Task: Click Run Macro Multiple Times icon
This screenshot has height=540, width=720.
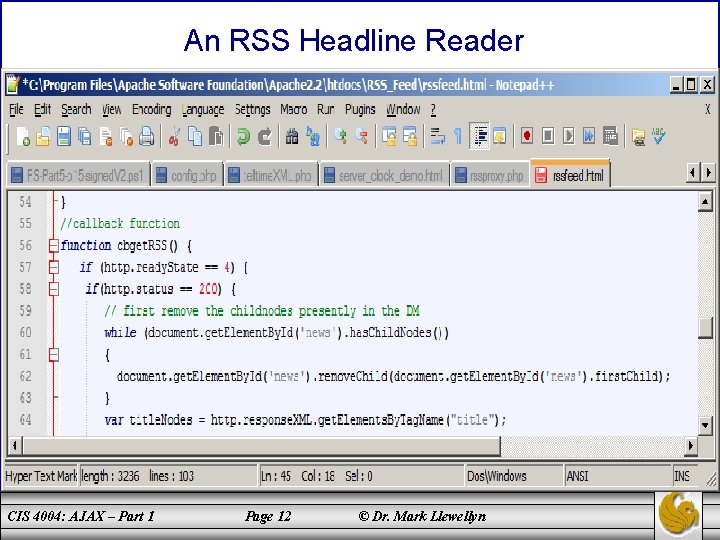Action: click(589, 136)
